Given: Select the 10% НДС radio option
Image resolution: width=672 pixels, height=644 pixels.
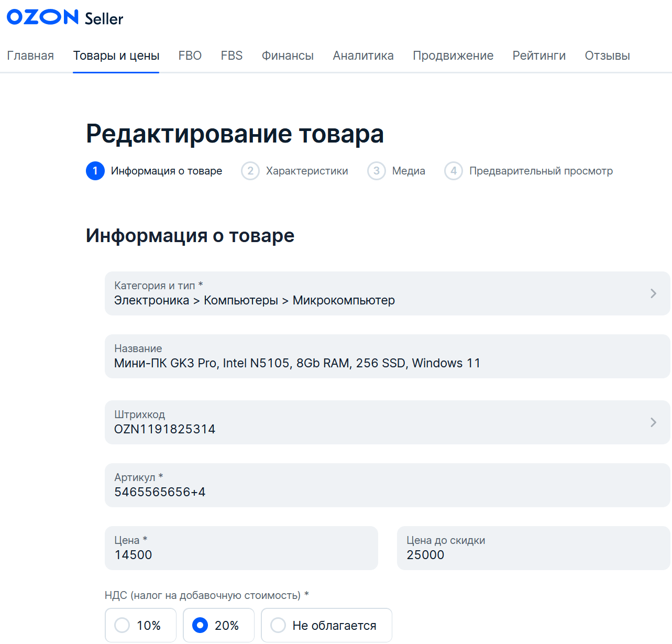Looking at the screenshot, I should [141, 625].
